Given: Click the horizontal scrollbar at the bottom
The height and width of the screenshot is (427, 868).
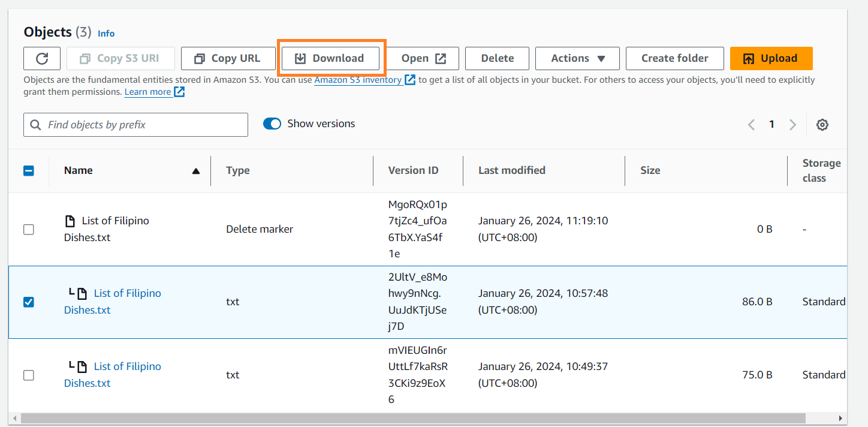Looking at the screenshot, I should tap(420, 418).
